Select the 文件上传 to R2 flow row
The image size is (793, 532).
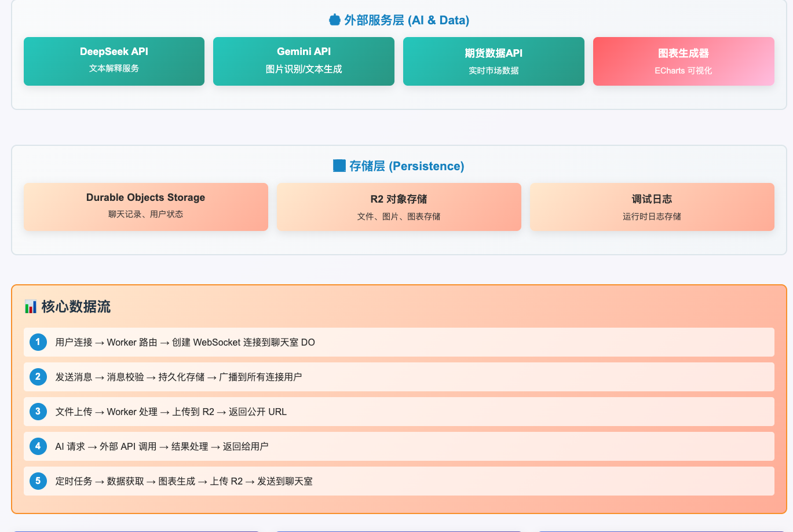coord(399,412)
